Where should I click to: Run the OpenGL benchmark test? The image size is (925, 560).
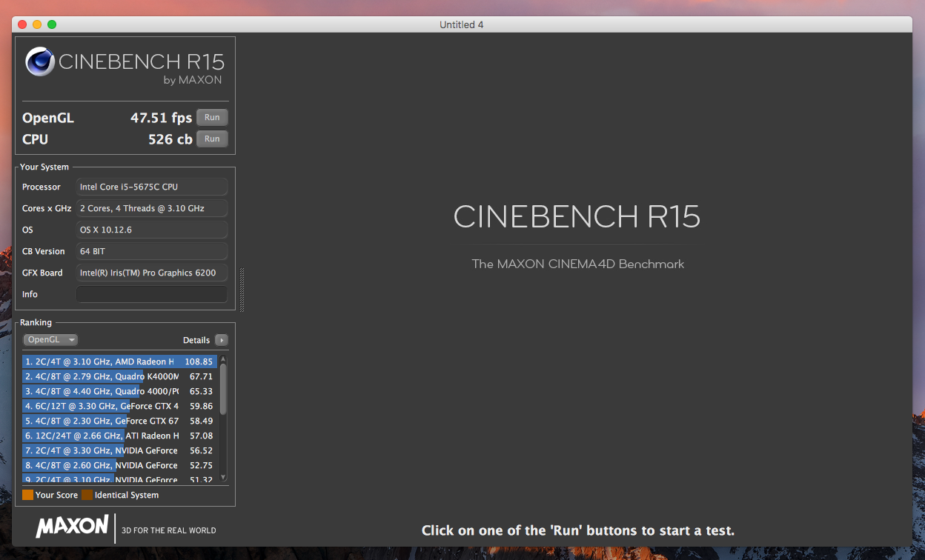(212, 117)
